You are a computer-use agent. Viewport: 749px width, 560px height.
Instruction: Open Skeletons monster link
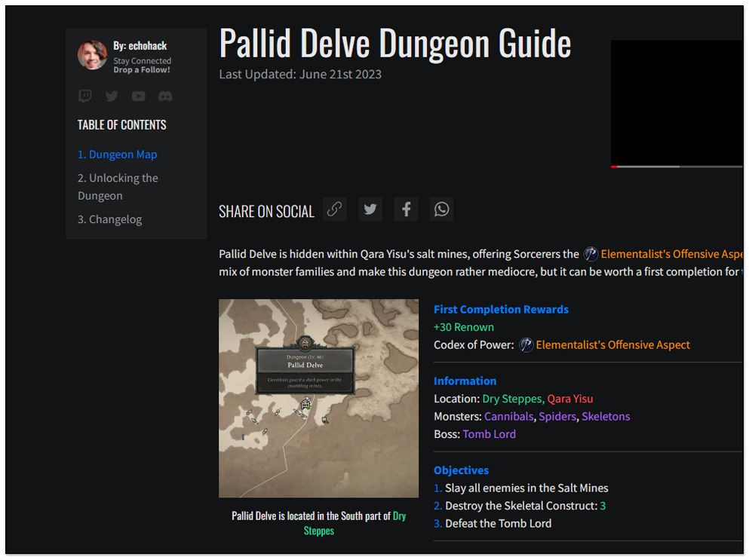[x=606, y=416]
